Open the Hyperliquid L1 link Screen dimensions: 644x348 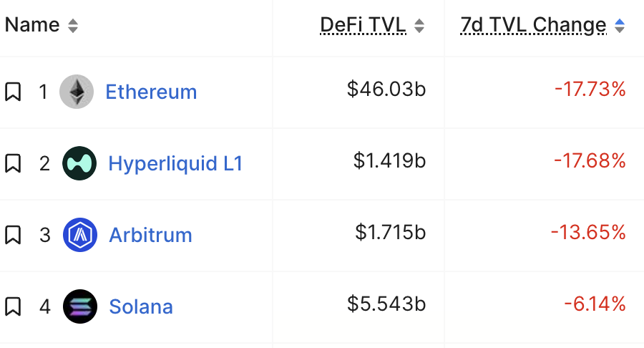point(175,163)
